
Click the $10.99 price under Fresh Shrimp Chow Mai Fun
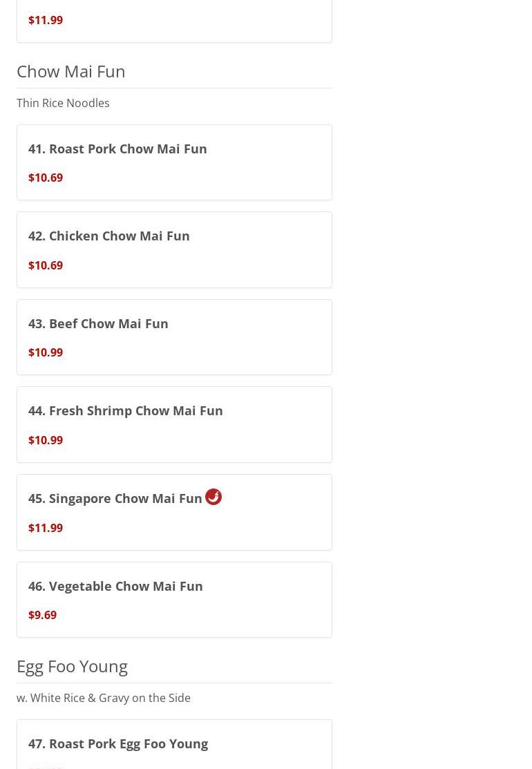point(46,440)
